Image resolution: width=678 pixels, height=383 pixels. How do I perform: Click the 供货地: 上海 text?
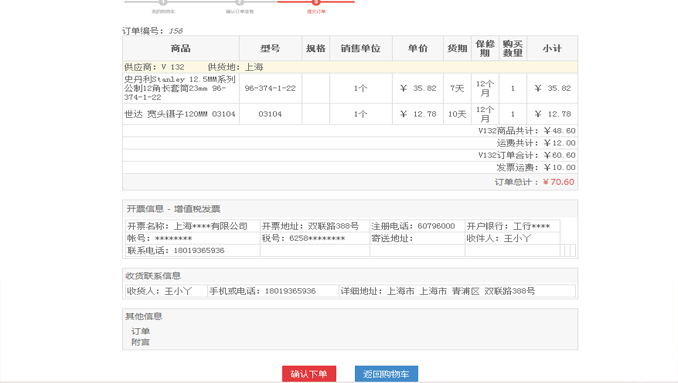(x=235, y=67)
